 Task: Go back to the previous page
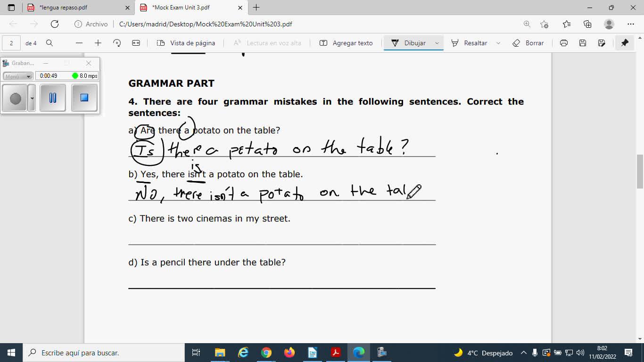point(13,24)
